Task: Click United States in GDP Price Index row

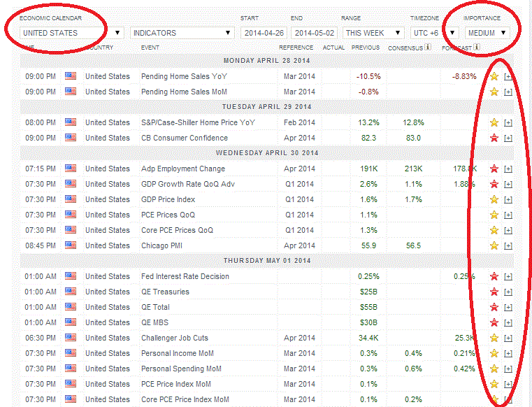Action: (x=107, y=199)
